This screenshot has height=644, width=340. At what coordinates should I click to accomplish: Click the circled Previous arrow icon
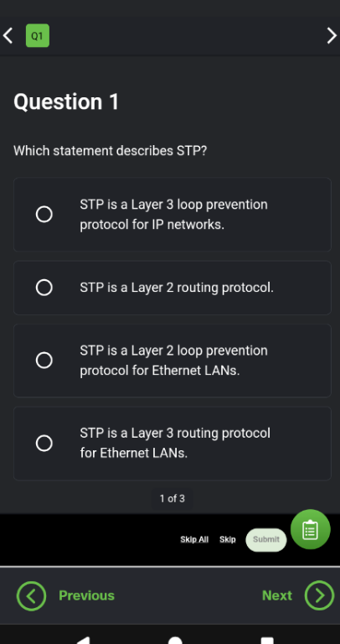click(31, 595)
